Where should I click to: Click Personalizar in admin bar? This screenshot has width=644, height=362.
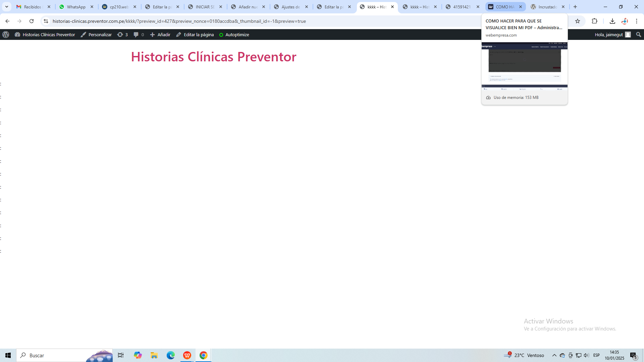pyautogui.click(x=96, y=35)
